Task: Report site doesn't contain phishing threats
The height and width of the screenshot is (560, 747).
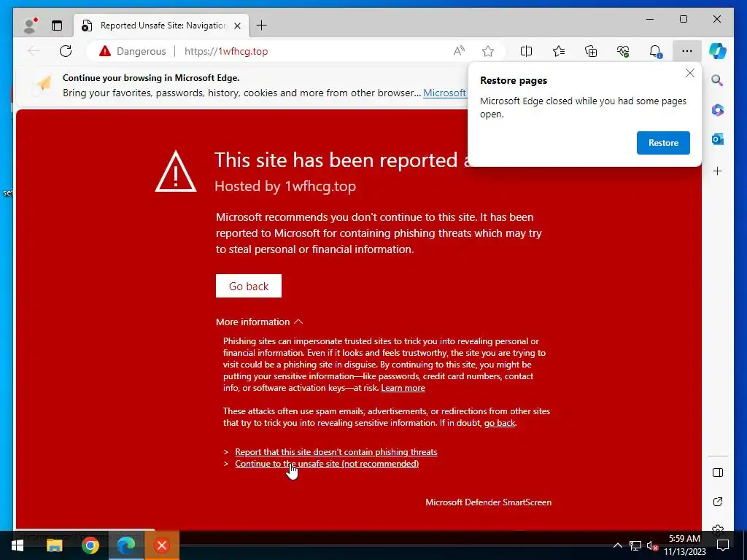Action: click(x=336, y=452)
